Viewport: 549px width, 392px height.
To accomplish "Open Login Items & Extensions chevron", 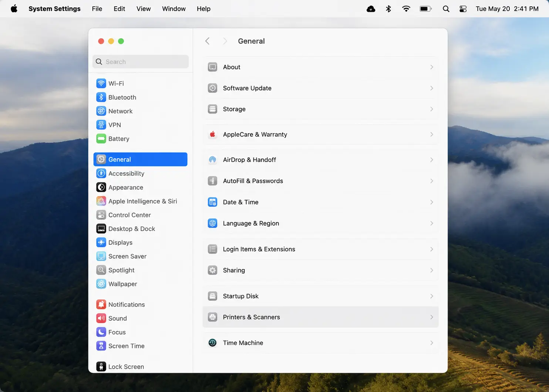I will pos(431,249).
